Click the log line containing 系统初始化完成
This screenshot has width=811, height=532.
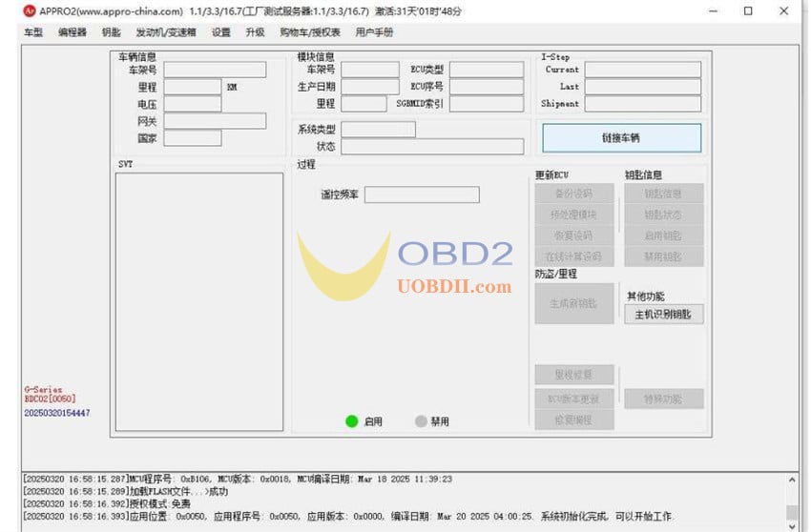347,516
